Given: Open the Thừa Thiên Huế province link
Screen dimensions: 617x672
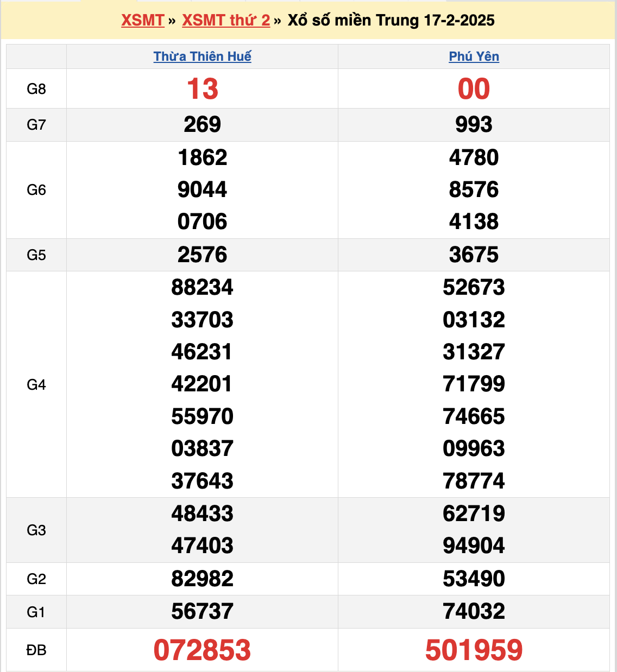Looking at the screenshot, I should [x=202, y=56].
